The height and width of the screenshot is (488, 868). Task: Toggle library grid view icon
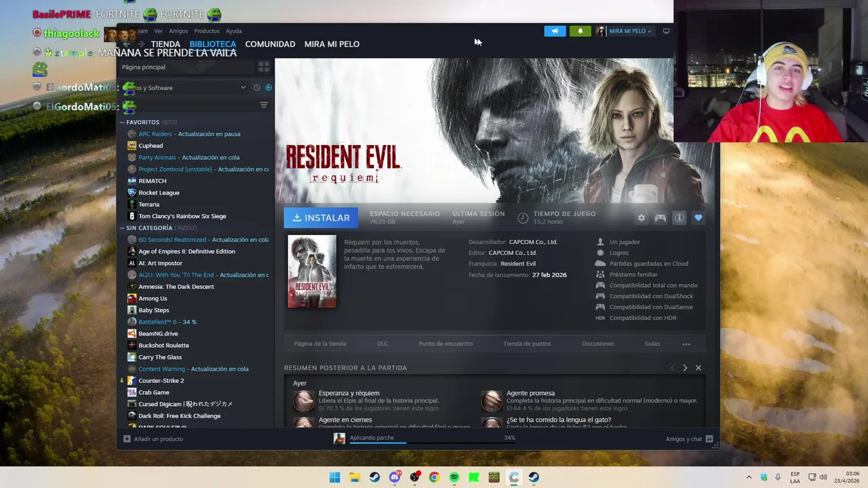[264, 66]
